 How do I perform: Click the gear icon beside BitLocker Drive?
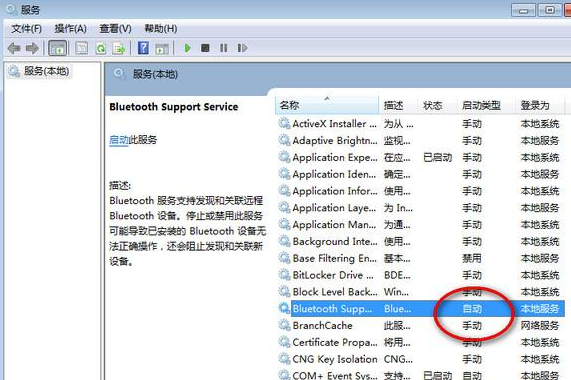point(284,275)
